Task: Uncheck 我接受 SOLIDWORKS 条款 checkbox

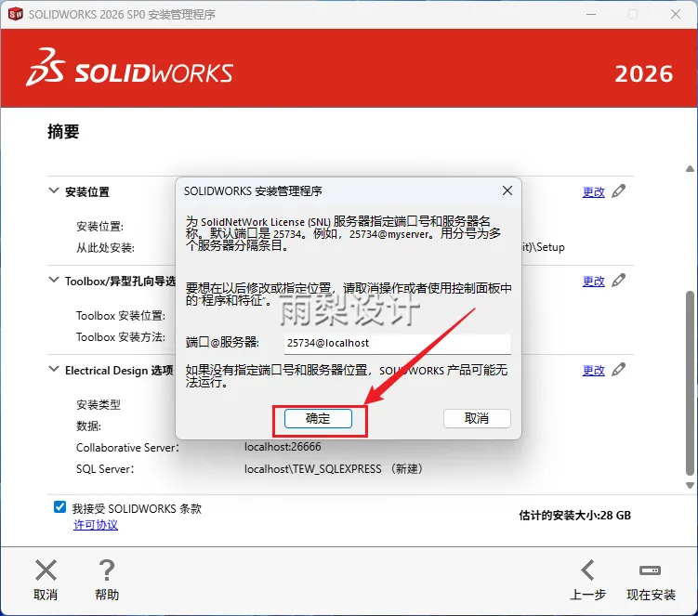Action: pyautogui.click(x=59, y=507)
